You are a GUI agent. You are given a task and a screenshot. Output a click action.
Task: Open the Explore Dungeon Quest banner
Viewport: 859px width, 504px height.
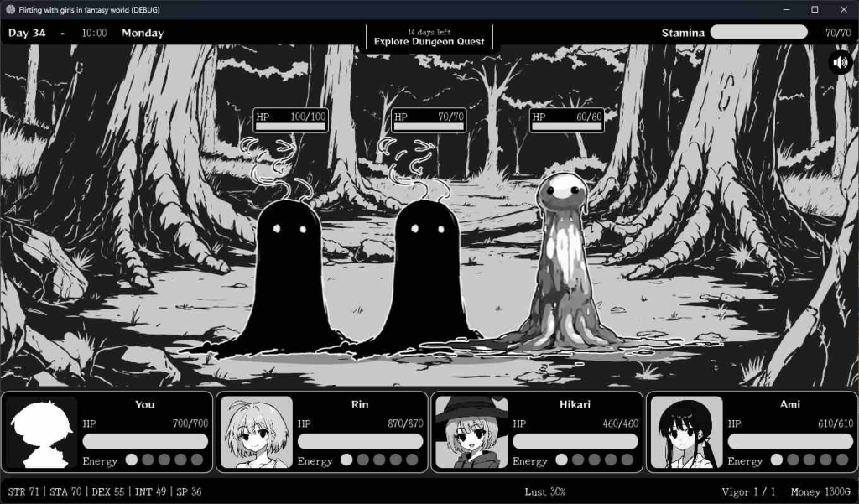(x=429, y=38)
